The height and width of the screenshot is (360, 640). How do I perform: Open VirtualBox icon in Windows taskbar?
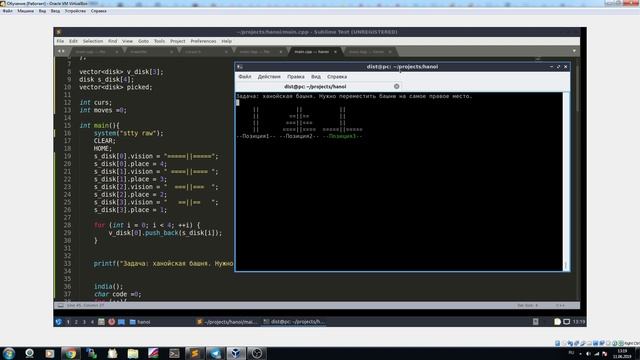pyautogui.click(x=236, y=353)
